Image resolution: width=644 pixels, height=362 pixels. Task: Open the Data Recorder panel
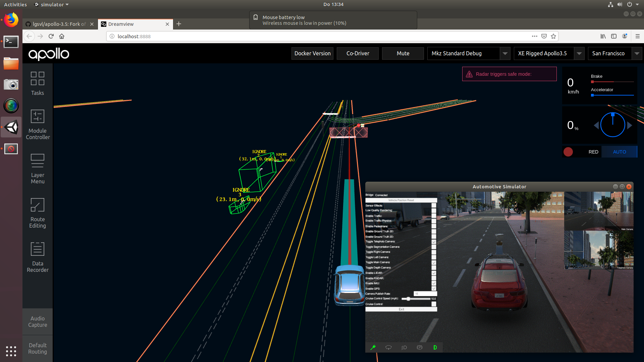[x=38, y=257]
